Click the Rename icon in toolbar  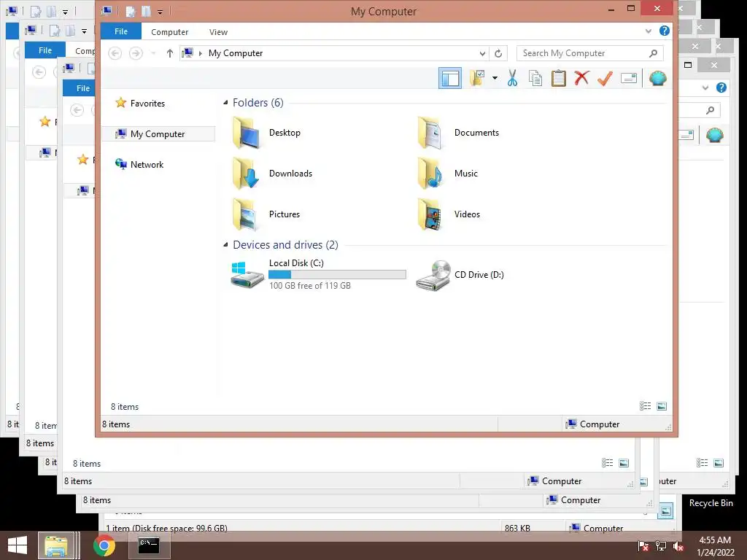point(629,78)
